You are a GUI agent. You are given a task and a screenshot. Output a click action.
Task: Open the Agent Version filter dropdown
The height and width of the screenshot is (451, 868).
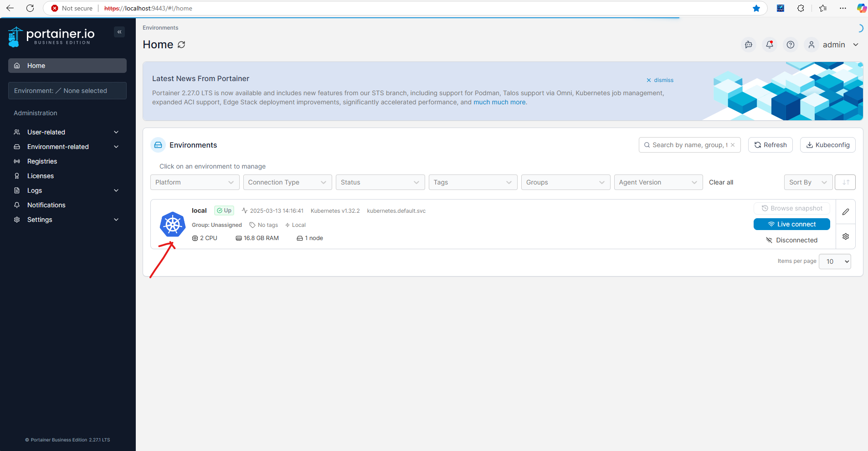coord(658,182)
